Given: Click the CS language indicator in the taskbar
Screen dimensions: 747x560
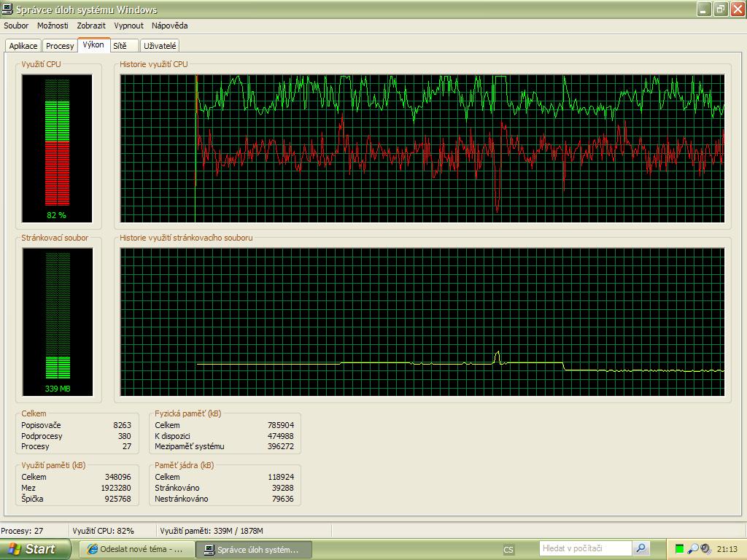Looking at the screenshot, I should (508, 550).
